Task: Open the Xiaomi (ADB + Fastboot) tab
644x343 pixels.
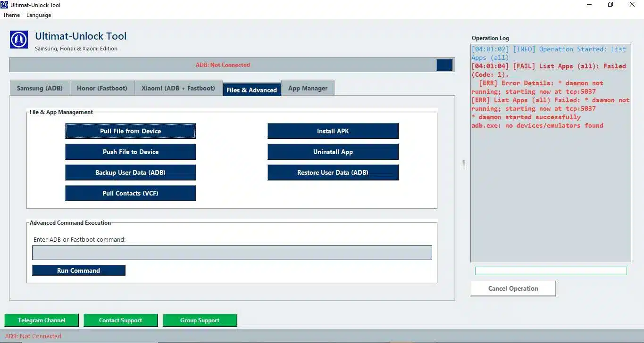Action: (x=178, y=88)
